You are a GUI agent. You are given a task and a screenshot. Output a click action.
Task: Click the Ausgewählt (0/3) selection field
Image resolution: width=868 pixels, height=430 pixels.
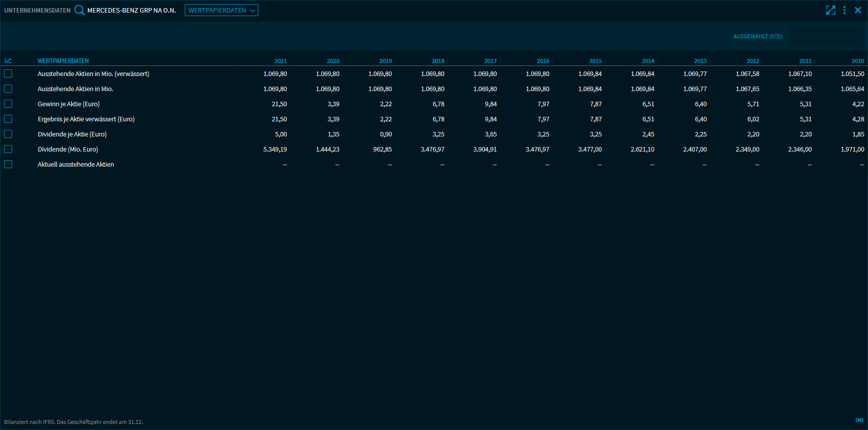pyautogui.click(x=826, y=36)
